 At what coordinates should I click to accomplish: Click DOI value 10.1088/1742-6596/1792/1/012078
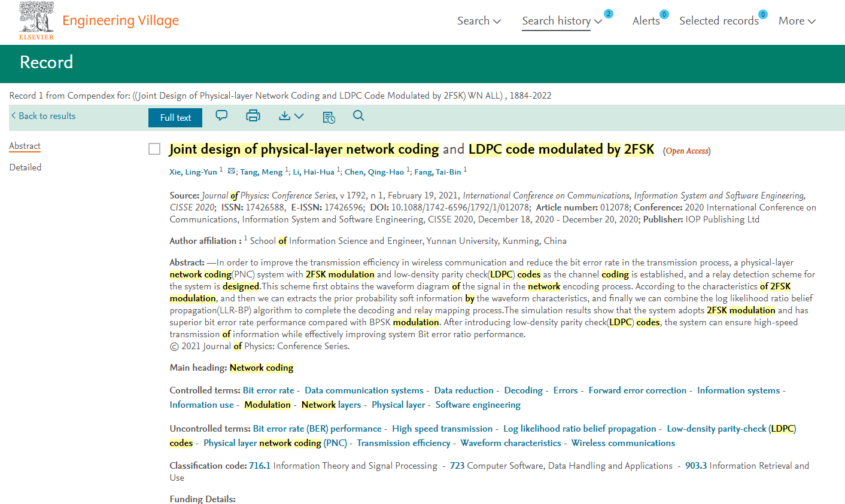(x=460, y=207)
